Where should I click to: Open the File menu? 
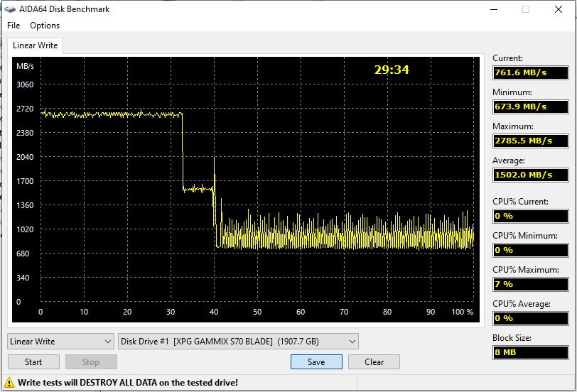pyautogui.click(x=14, y=26)
